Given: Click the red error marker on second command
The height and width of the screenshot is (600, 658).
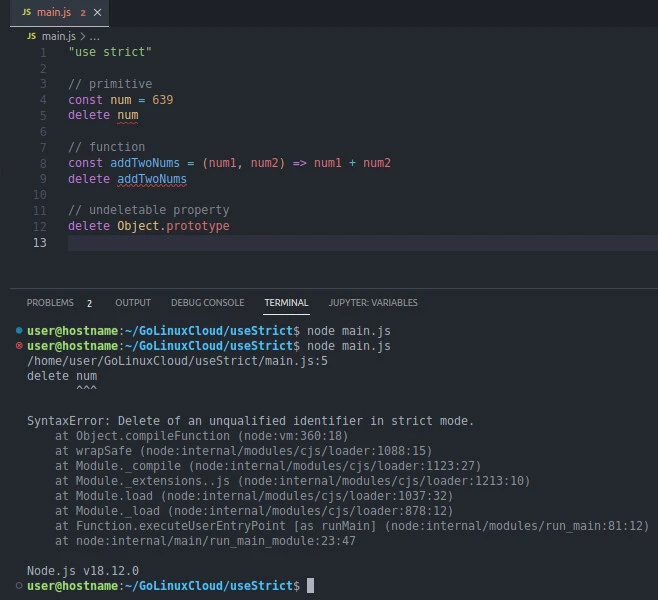Looking at the screenshot, I should [19, 346].
